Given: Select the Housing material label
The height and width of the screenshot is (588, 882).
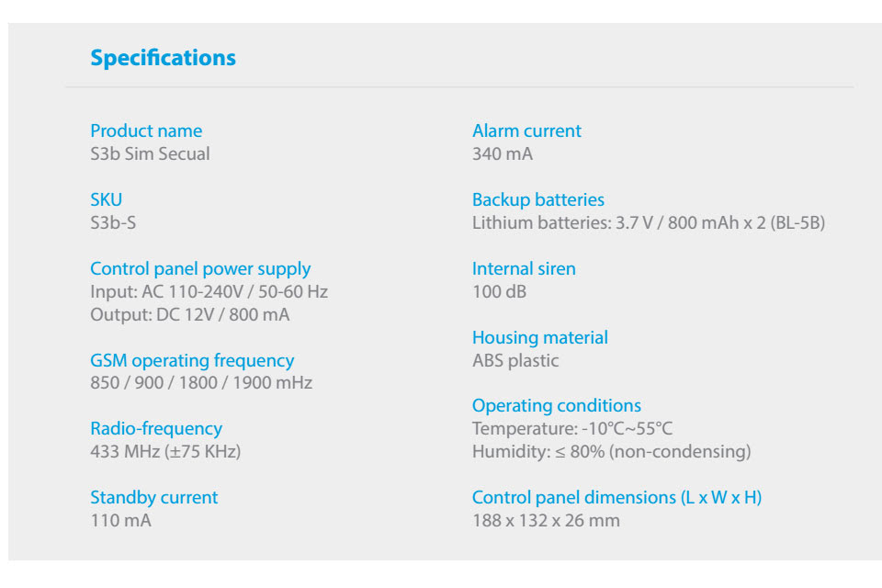Looking at the screenshot, I should (x=540, y=337).
